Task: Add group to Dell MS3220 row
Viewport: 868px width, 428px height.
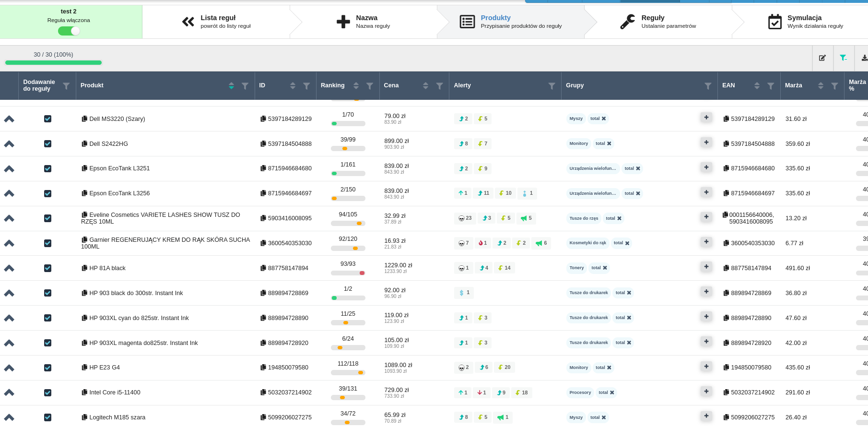Action: [706, 118]
